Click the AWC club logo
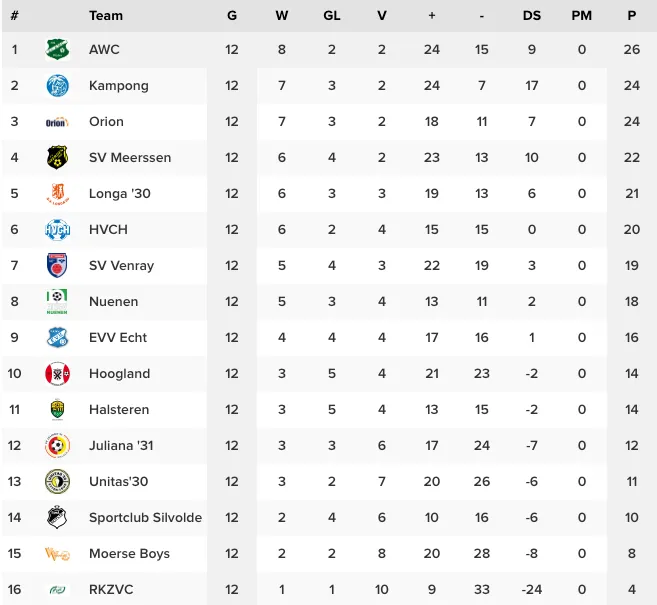Viewport: 657px width, 605px height. click(57, 49)
